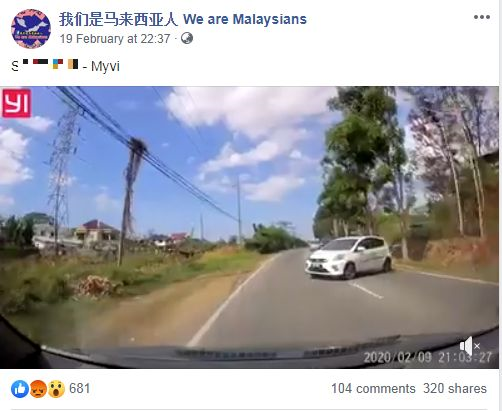Click the globe public privacy icon
The image size is (502, 411).
(x=187, y=38)
